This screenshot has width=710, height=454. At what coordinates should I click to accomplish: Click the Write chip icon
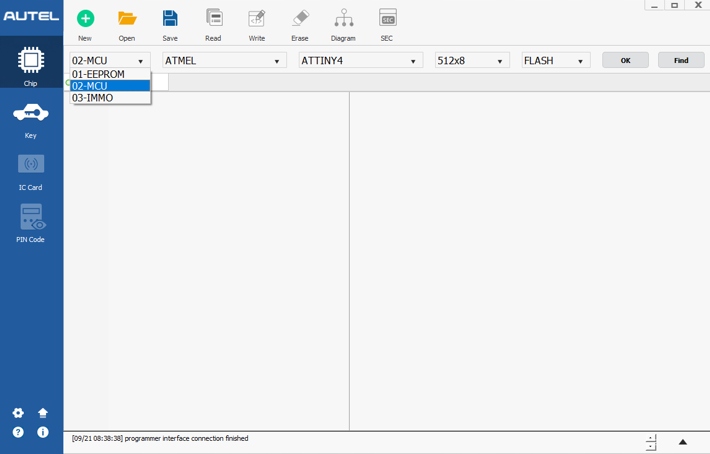tap(257, 19)
